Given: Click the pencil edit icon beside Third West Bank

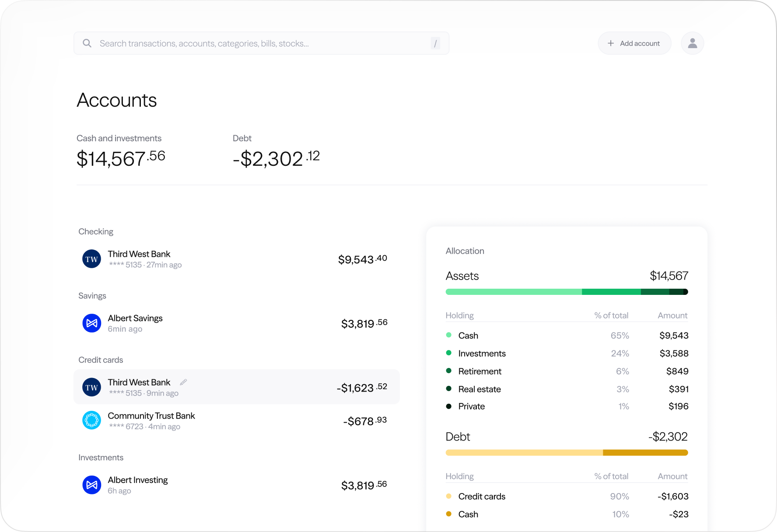Looking at the screenshot, I should point(183,382).
